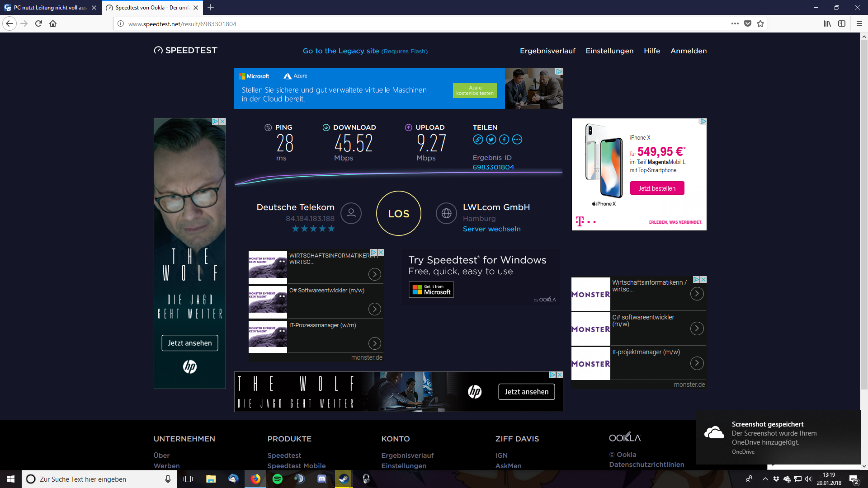
Task: Open more sharing options icon
Action: [517, 140]
